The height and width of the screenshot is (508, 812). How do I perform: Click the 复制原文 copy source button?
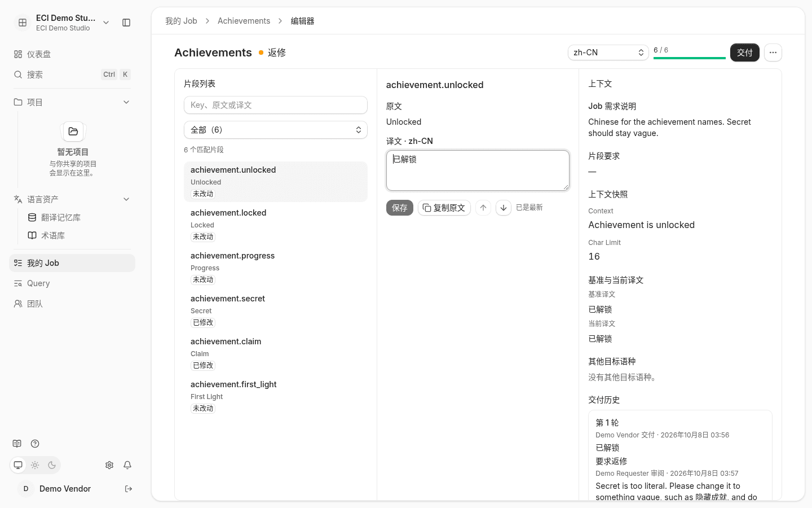[x=444, y=208]
